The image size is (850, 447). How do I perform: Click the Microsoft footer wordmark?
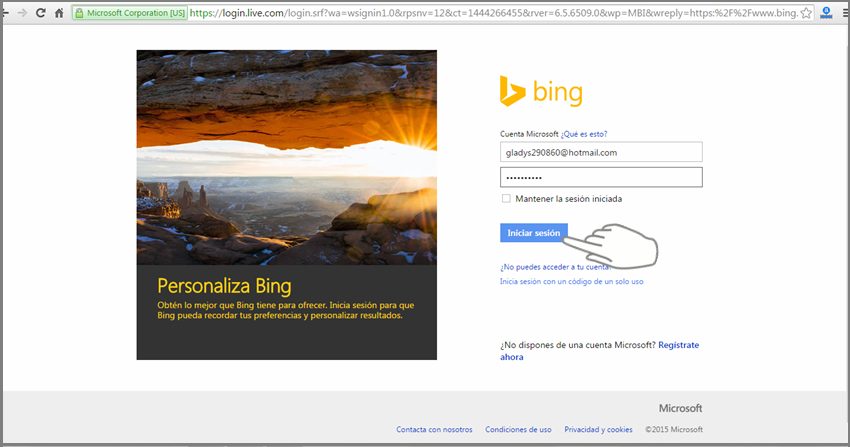[680, 408]
